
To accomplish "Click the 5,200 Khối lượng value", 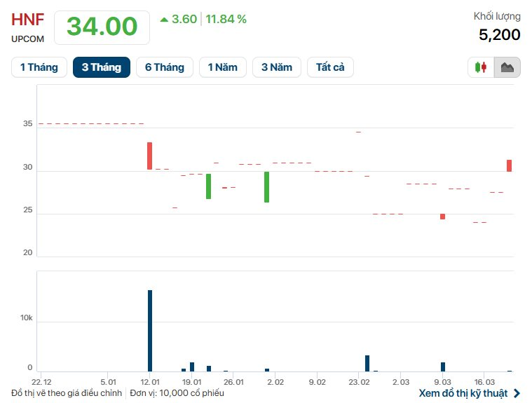I will pos(500,34).
